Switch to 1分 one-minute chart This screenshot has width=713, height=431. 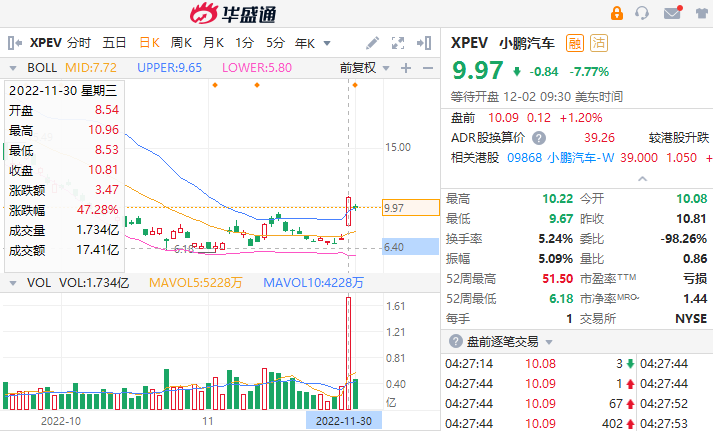point(244,43)
